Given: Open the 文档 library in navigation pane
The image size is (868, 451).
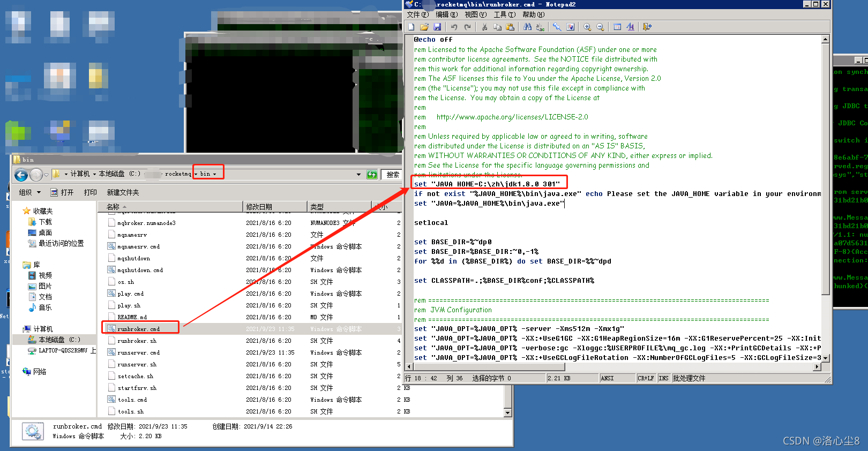Looking at the screenshot, I should (45, 297).
